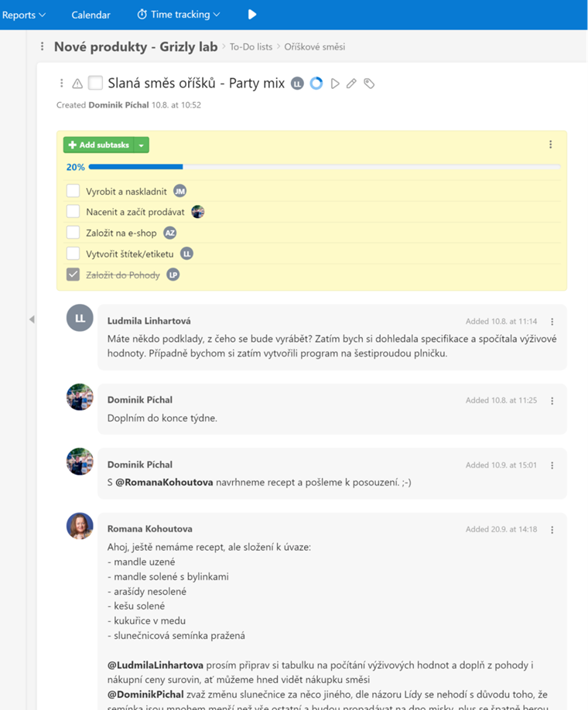588x710 pixels.
Task: Expand the Time tracking menu
Action: pyautogui.click(x=179, y=15)
